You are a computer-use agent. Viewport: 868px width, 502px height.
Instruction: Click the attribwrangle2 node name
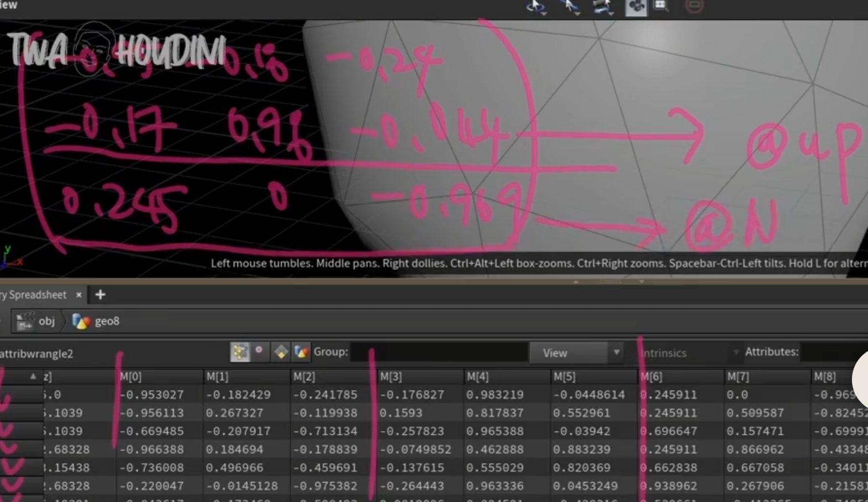click(x=37, y=354)
